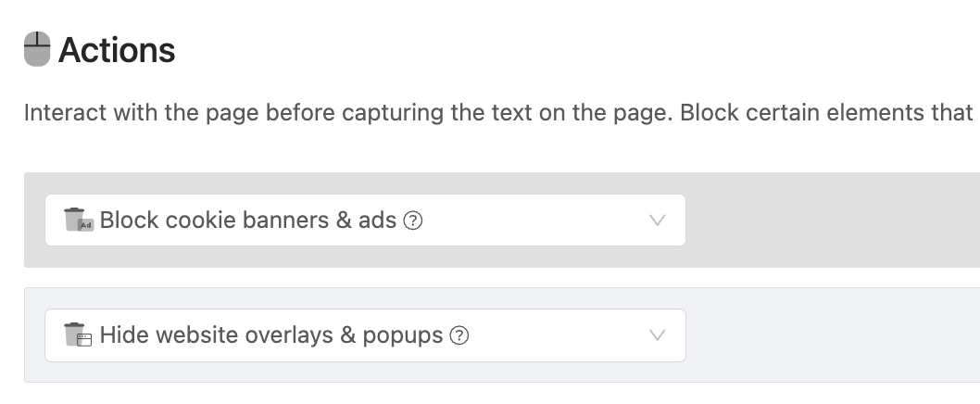Select the Actions section heading

(117, 50)
